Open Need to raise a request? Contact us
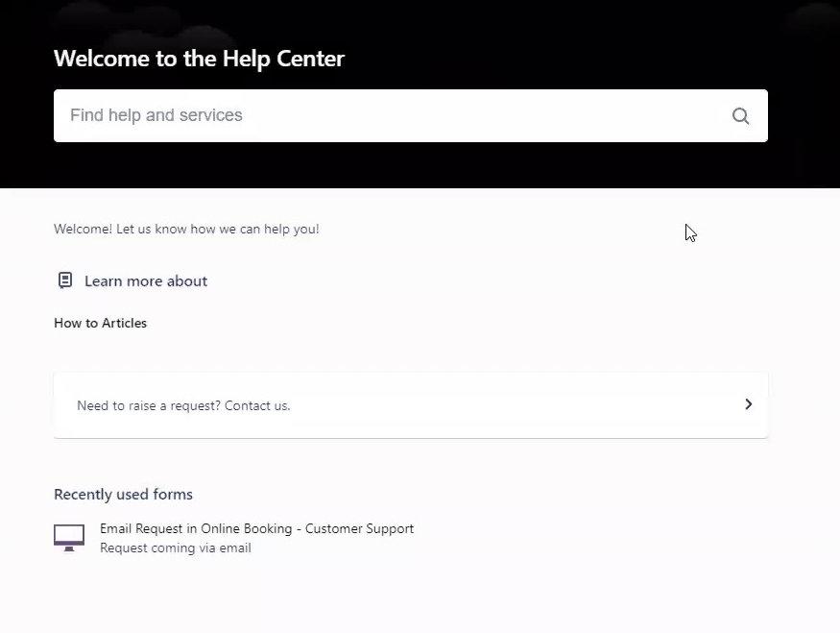The image size is (840, 633). click(x=410, y=405)
